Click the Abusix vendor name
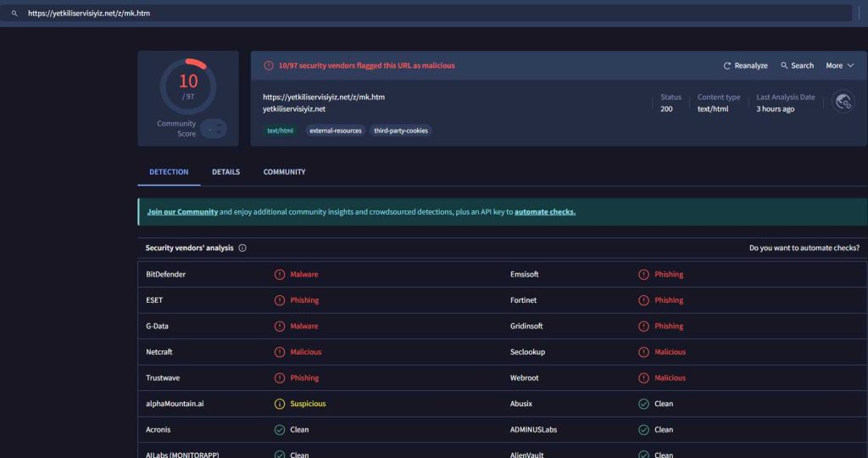This screenshot has width=868, height=458. [521, 404]
